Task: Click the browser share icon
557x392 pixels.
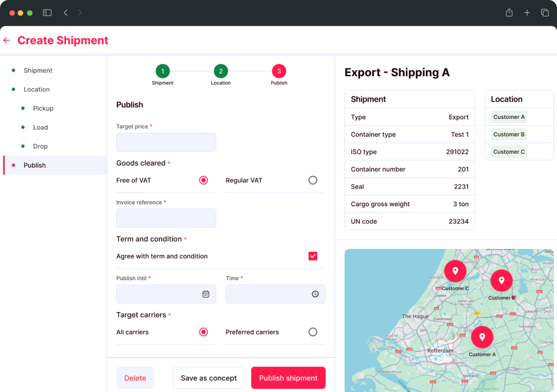Action: pyautogui.click(x=509, y=13)
